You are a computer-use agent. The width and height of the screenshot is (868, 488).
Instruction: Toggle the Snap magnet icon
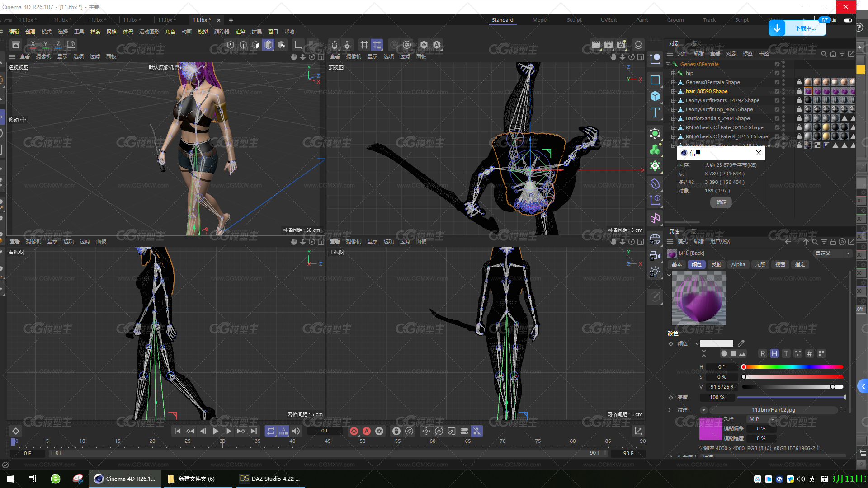[x=335, y=45]
